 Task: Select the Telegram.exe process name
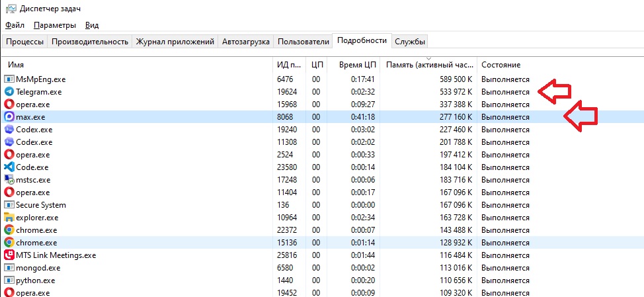(x=38, y=92)
